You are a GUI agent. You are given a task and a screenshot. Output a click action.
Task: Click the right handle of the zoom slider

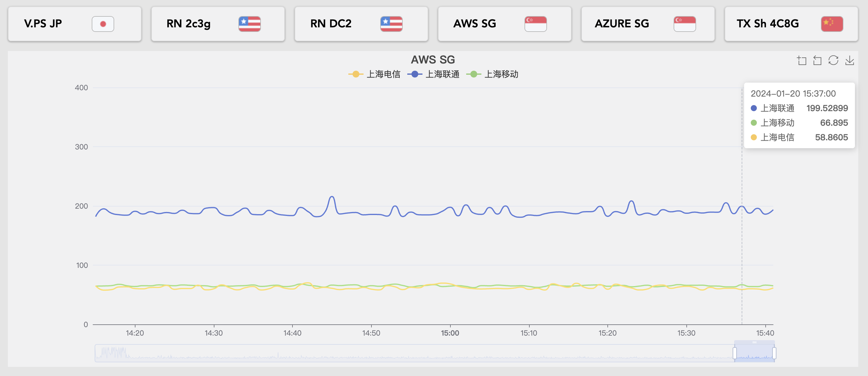[774, 353]
